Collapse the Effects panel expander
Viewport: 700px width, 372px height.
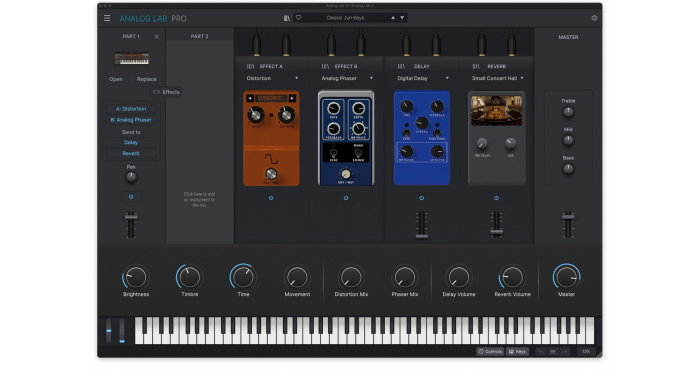(x=166, y=92)
